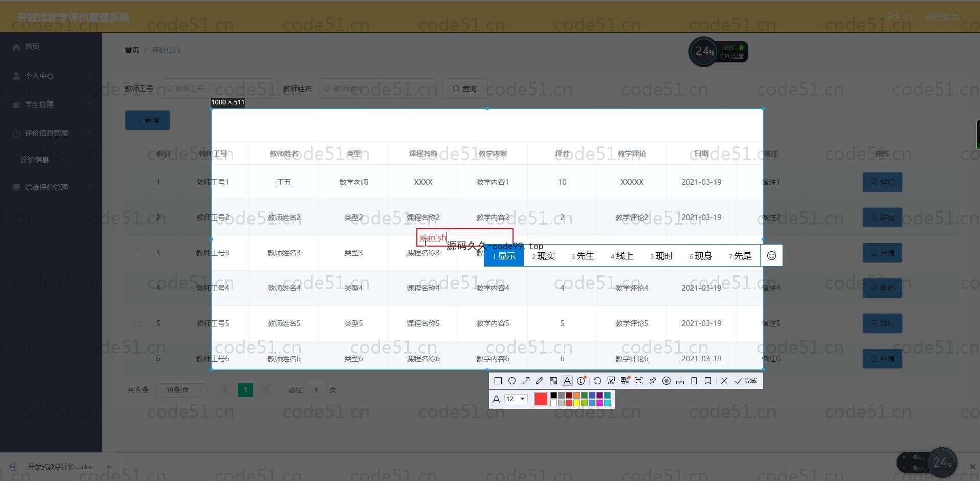This screenshot has width=980, height=481.
Task: Open 详情 for row 备注4
Action: coord(882,288)
